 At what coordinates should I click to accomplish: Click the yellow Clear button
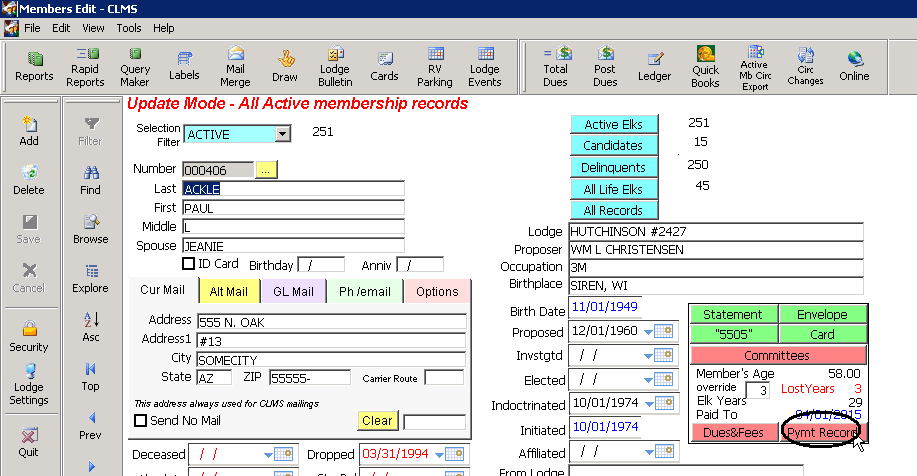(x=377, y=421)
